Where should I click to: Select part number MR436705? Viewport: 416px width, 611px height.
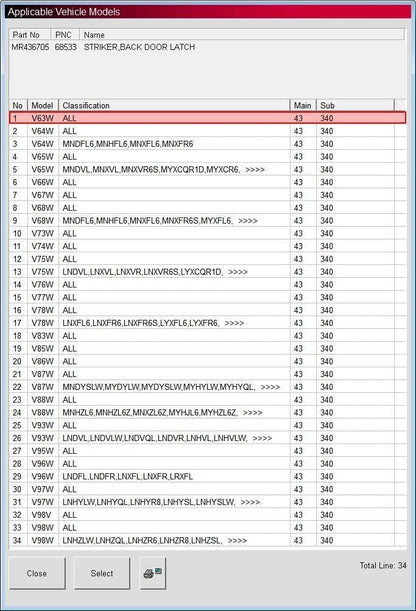point(30,47)
